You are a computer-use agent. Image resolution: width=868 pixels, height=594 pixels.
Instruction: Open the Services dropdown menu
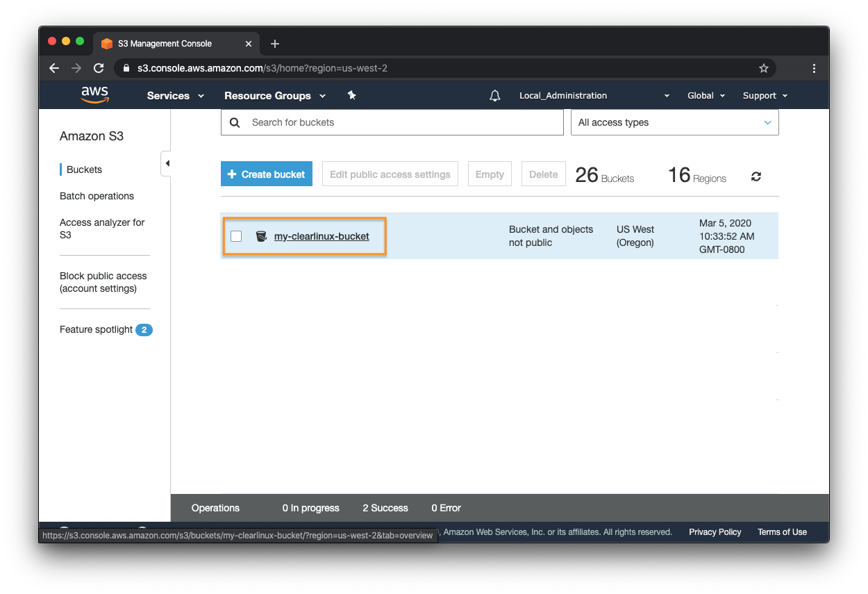[x=176, y=96]
